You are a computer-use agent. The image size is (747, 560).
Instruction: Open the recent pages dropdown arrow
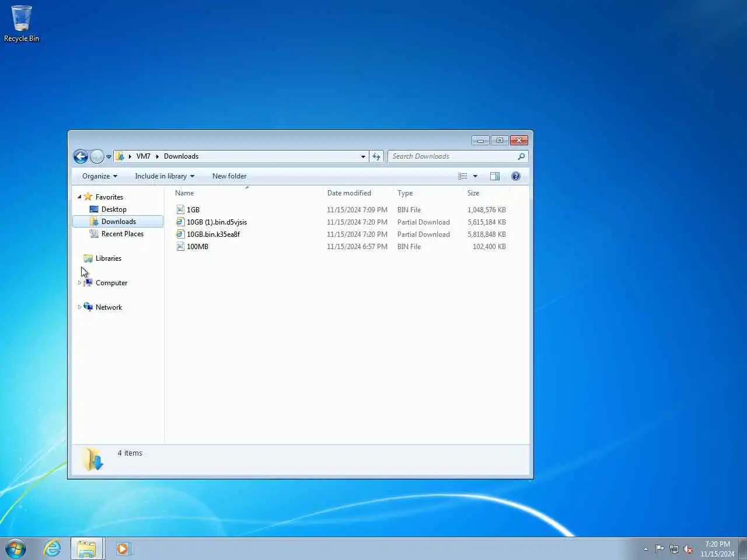click(x=109, y=157)
